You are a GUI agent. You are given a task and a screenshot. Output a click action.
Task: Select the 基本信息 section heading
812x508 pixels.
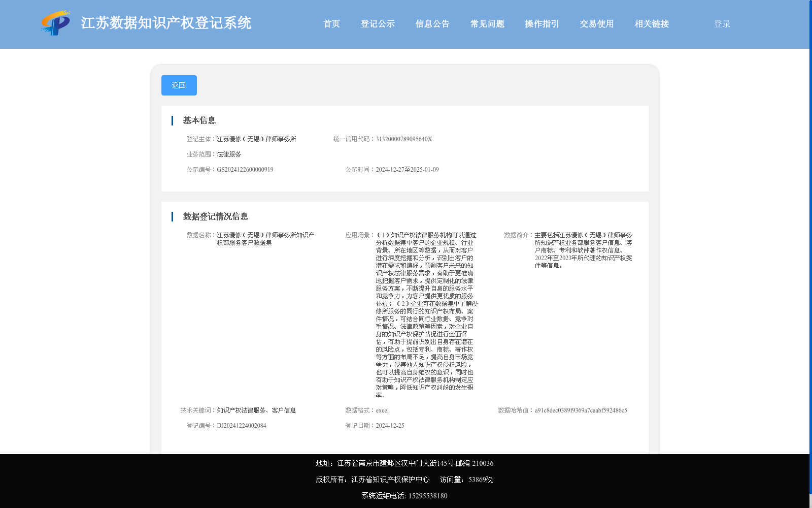199,120
